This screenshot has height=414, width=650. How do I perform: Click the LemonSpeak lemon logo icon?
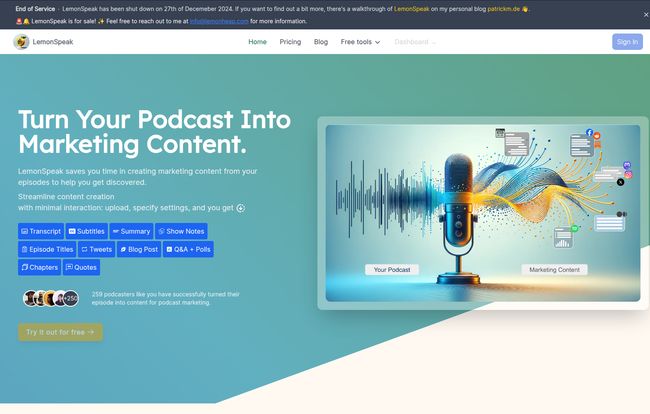[21, 42]
